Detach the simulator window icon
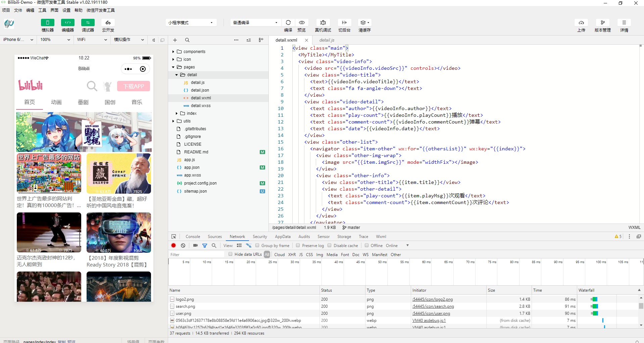644x343 pixels. coord(162,40)
